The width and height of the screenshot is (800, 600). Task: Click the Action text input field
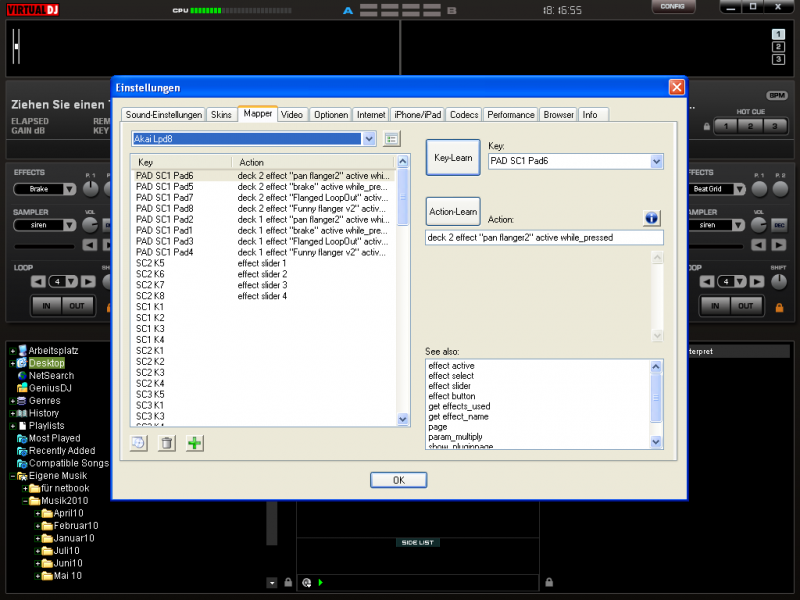(544, 238)
